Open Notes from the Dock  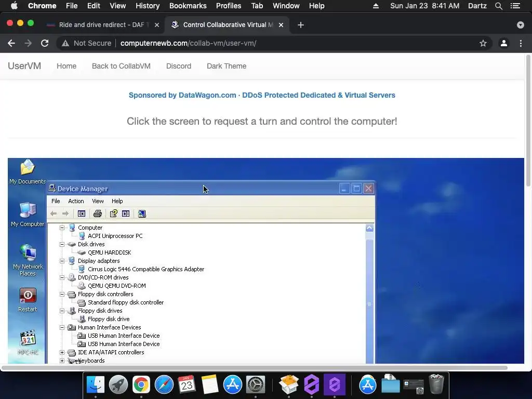point(210,384)
